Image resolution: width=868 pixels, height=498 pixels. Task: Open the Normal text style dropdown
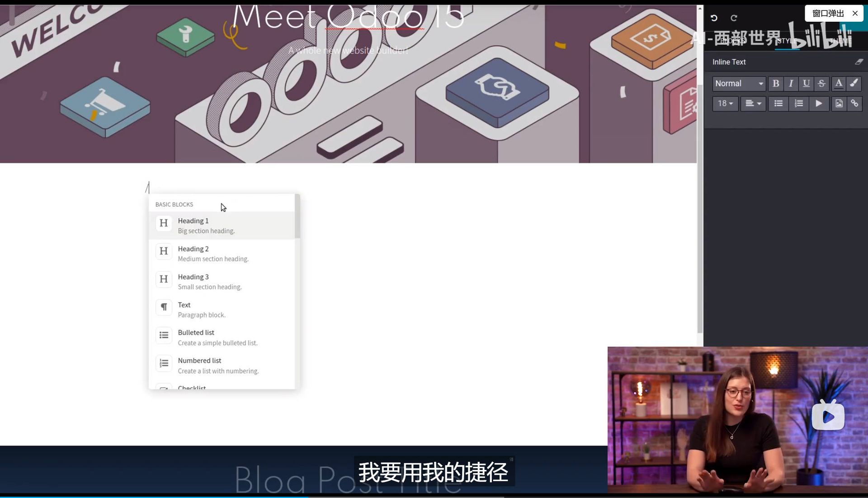click(x=739, y=83)
